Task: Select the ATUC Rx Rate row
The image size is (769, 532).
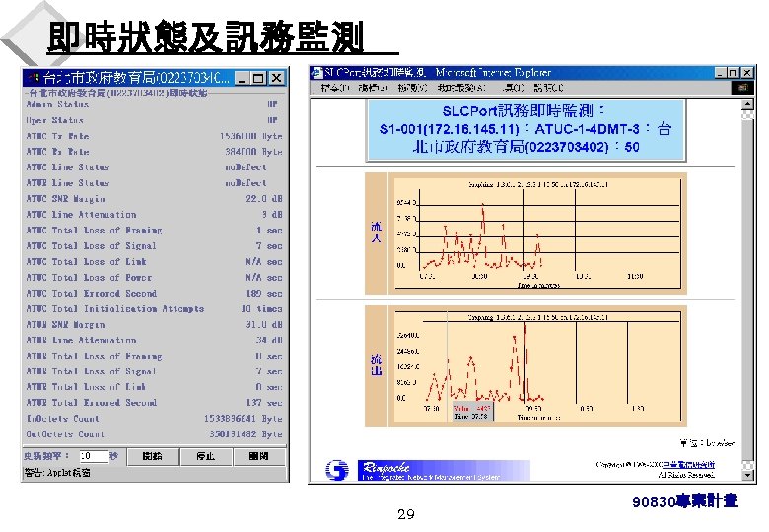Action: tap(154, 152)
